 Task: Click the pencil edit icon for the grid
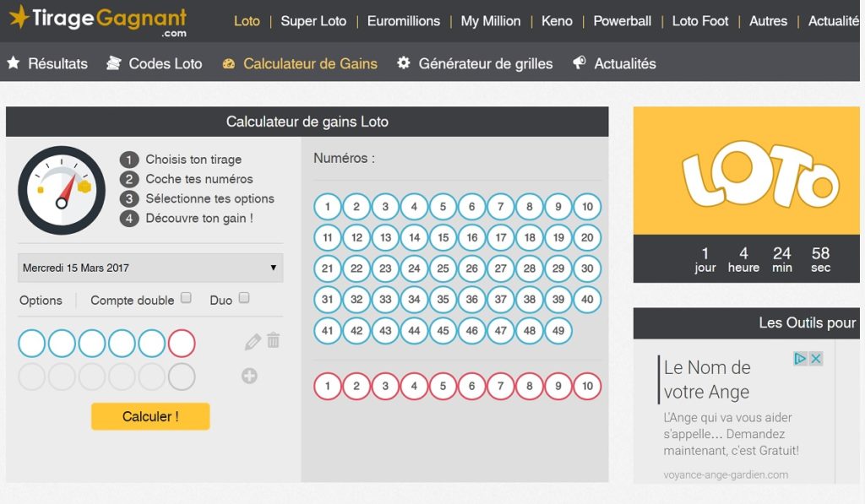(x=253, y=342)
